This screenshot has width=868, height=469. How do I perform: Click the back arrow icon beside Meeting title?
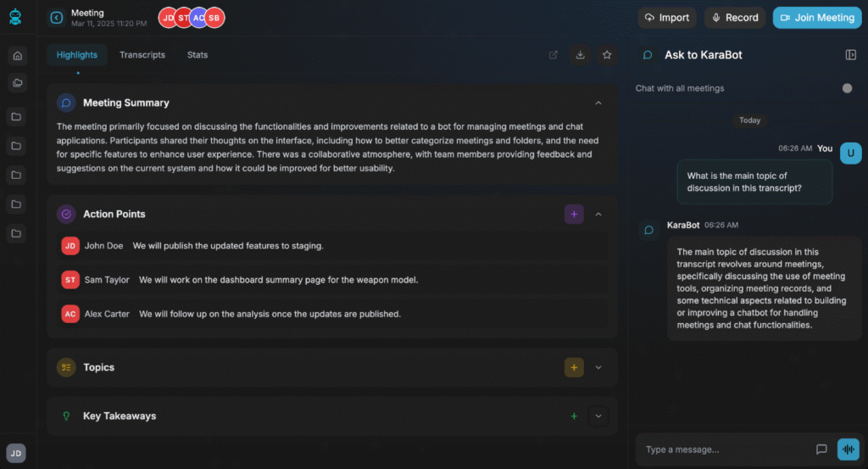(57, 18)
